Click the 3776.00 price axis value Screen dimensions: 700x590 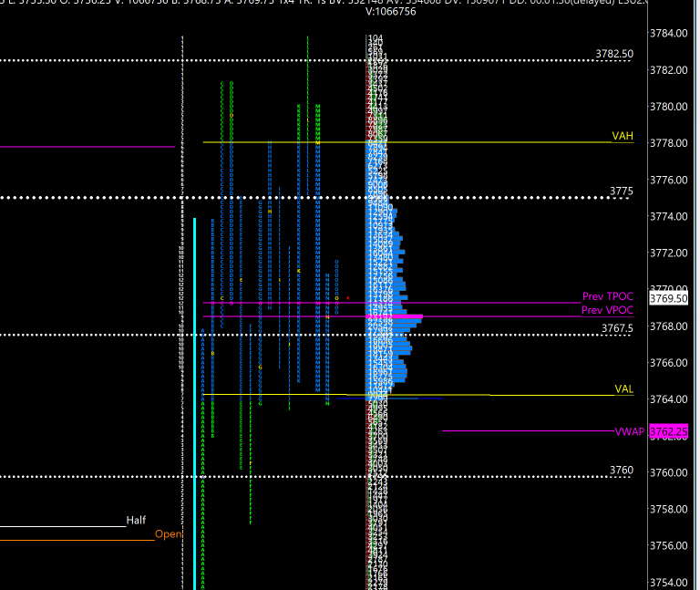pos(668,180)
